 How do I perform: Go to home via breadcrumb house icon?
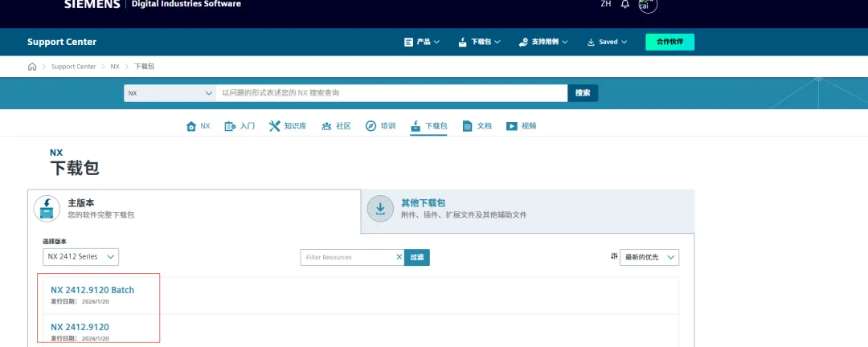(32, 67)
